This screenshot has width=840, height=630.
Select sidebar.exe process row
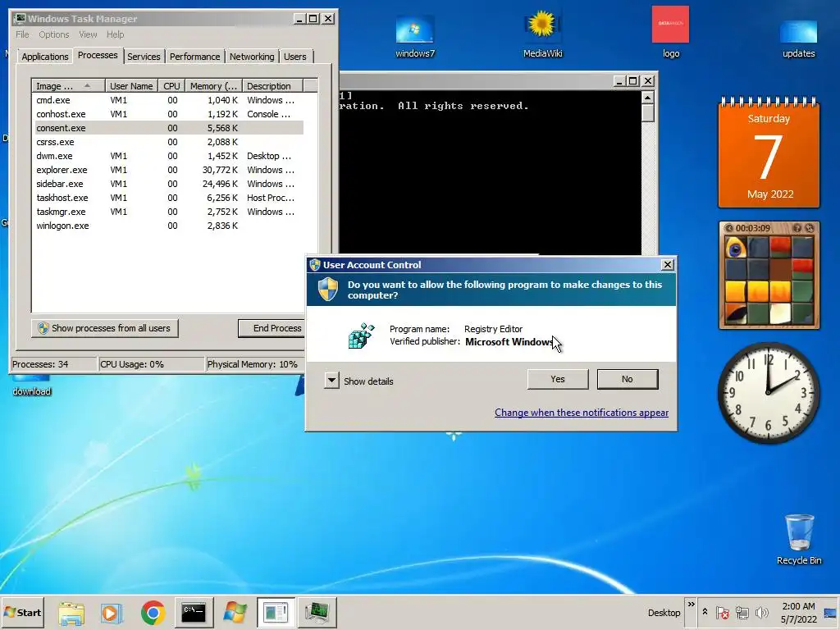(169, 184)
